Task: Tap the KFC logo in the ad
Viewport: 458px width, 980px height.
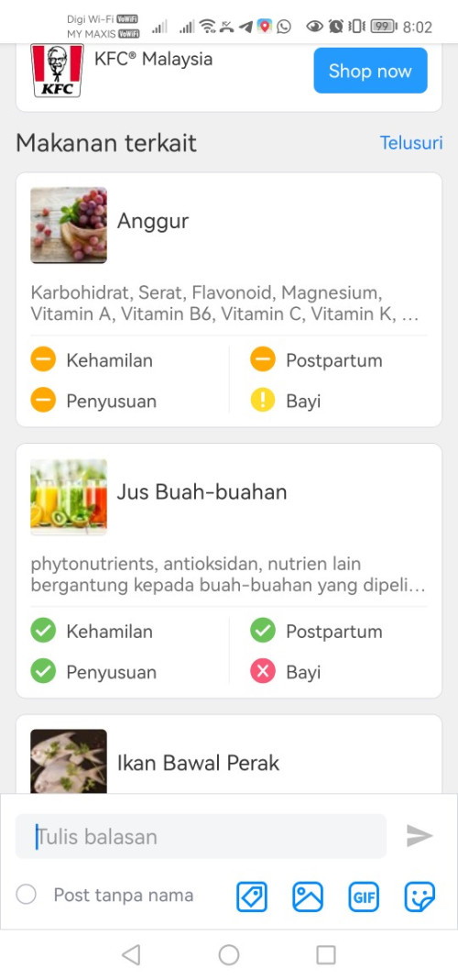Action: pos(57,70)
